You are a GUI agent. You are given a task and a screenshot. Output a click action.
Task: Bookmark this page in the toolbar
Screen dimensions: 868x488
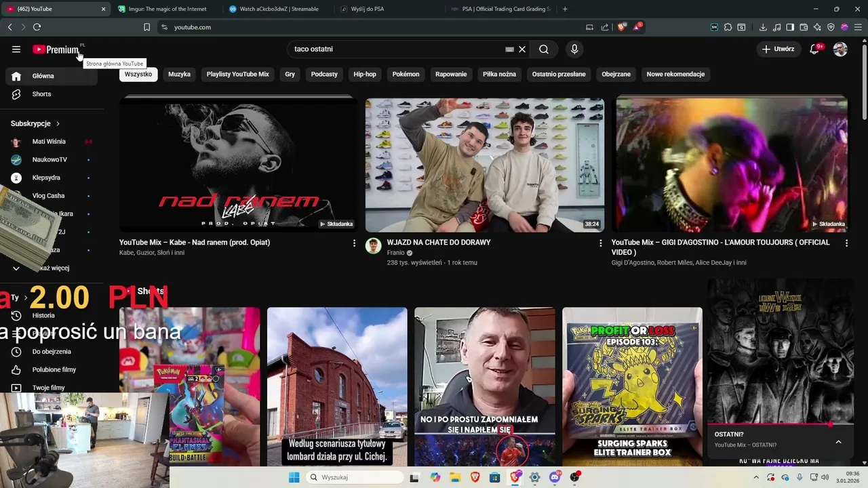pos(146,27)
